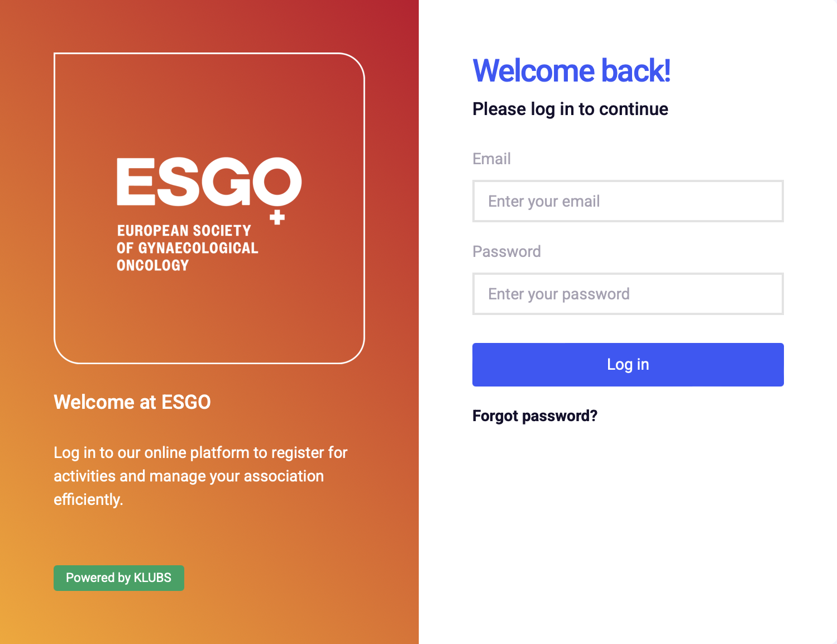Click the ESGO wordmark logo
The height and width of the screenshot is (644, 837).
(x=208, y=182)
